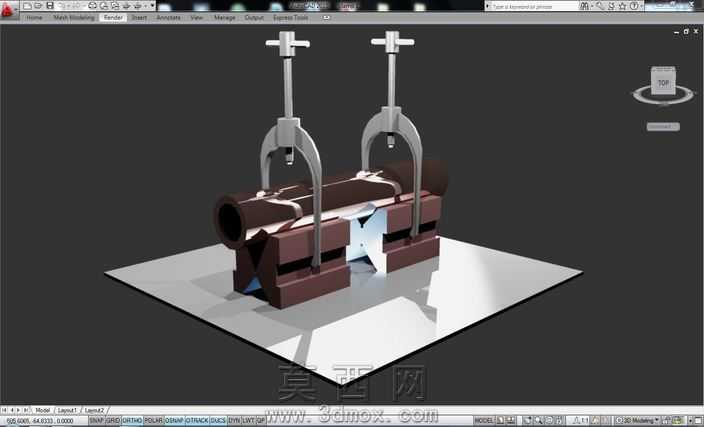Switch to the Model tab
Image resolution: width=704 pixels, height=427 pixels.
coord(43,410)
